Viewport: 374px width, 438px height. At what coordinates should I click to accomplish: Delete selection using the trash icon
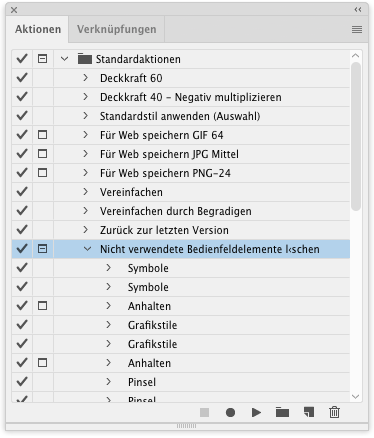coord(334,412)
